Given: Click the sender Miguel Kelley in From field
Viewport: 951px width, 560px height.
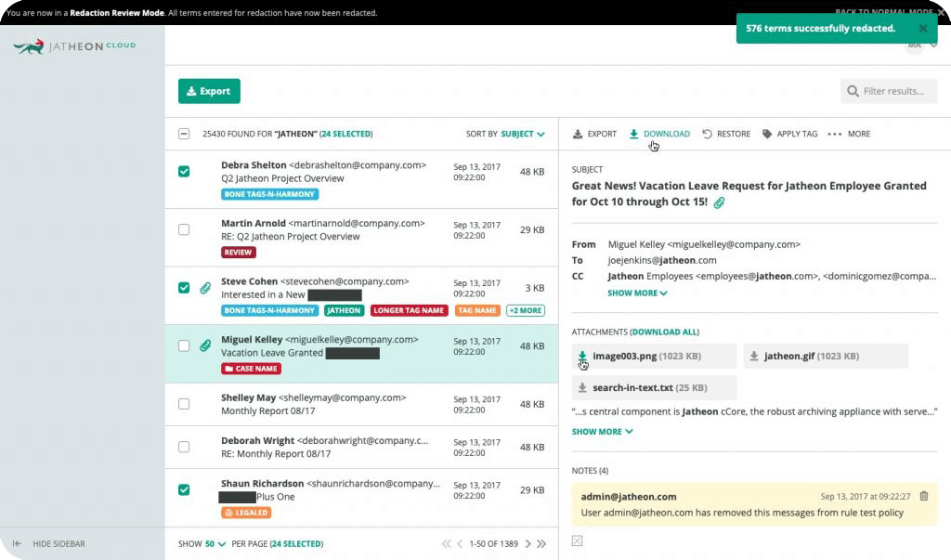Looking at the screenshot, I should 704,244.
